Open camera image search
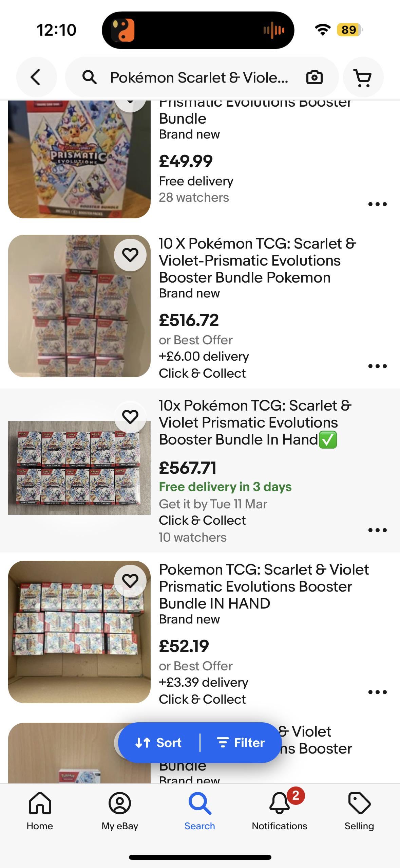The image size is (400, 868). click(x=314, y=77)
